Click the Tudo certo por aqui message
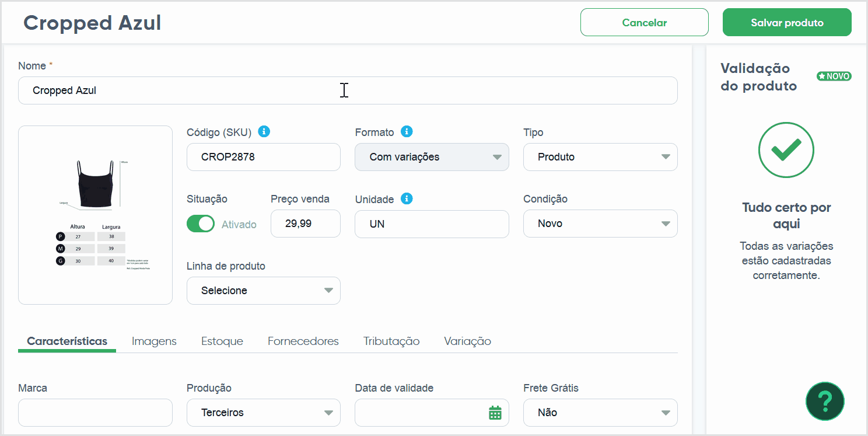Screen dimensions: 868x436 click(786, 216)
